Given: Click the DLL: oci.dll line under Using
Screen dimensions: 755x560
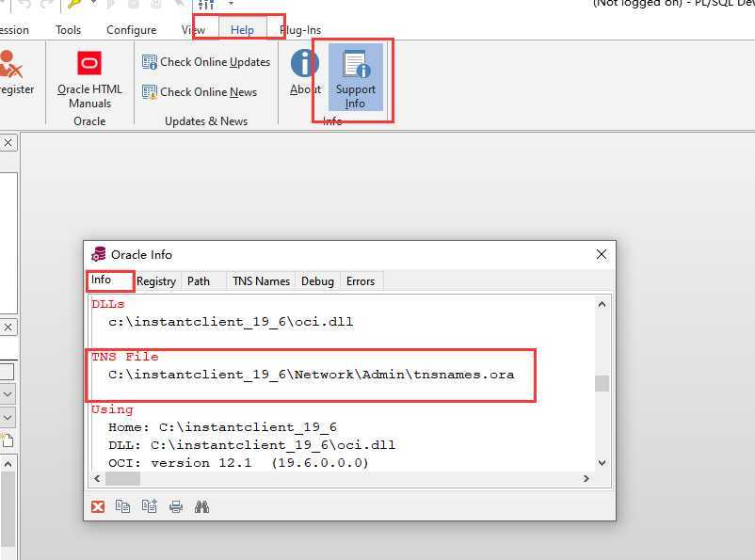Looking at the screenshot, I should click(252, 445).
